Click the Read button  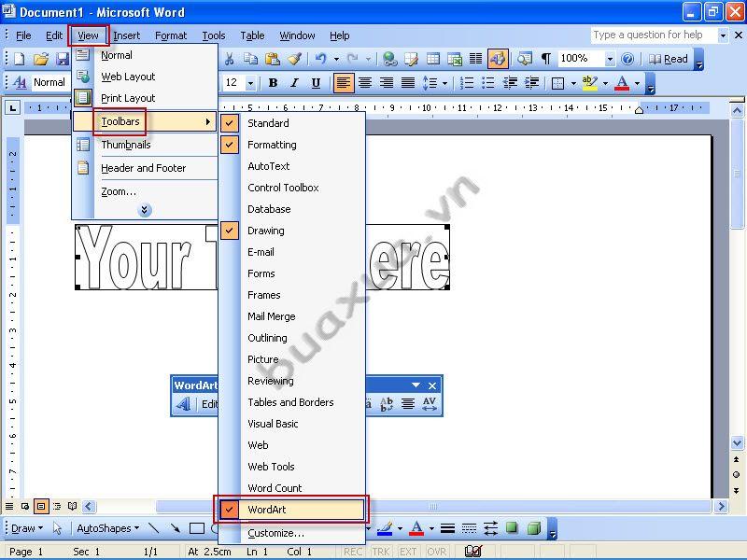[669, 59]
